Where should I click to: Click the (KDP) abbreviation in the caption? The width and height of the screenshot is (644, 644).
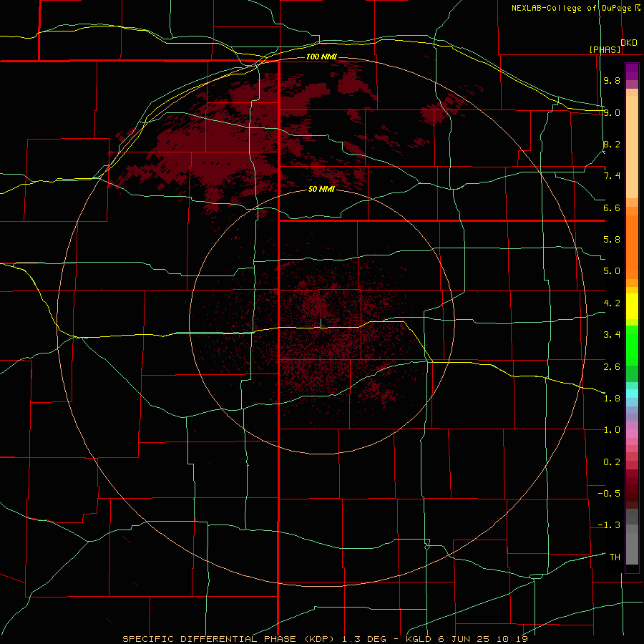tap(320, 639)
